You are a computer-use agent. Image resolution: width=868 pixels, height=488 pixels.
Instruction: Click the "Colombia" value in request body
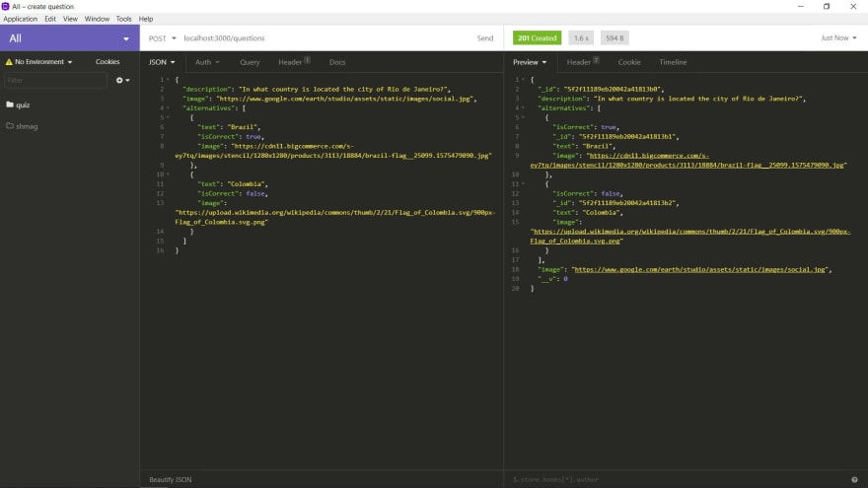pyautogui.click(x=247, y=183)
